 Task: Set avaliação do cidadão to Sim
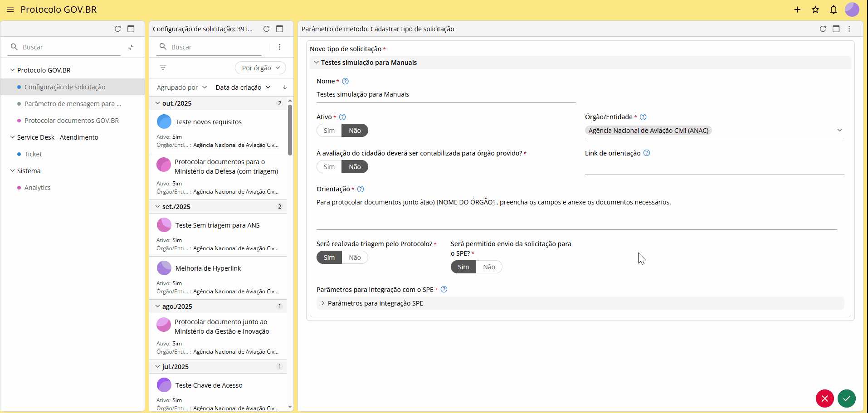click(329, 167)
